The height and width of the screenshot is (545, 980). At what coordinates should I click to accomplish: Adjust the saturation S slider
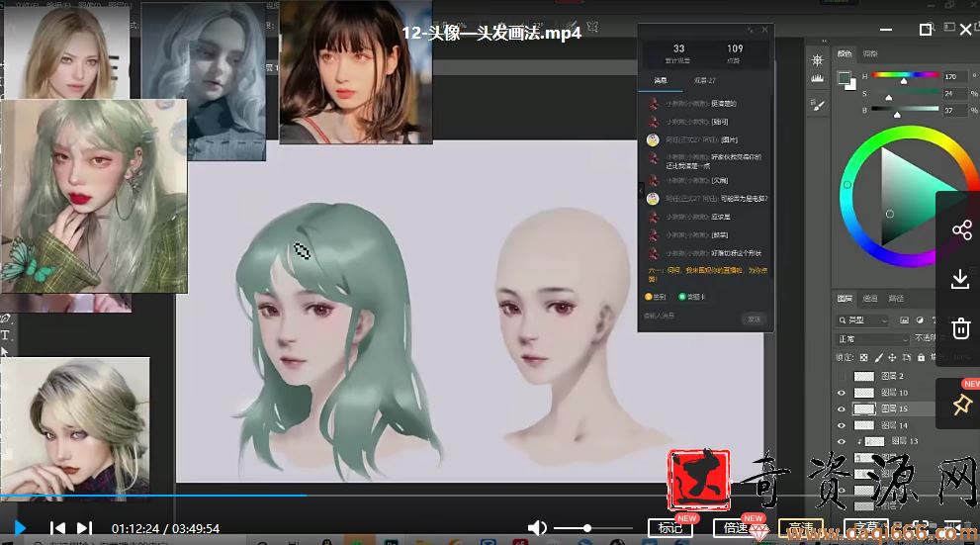pyautogui.click(x=906, y=93)
